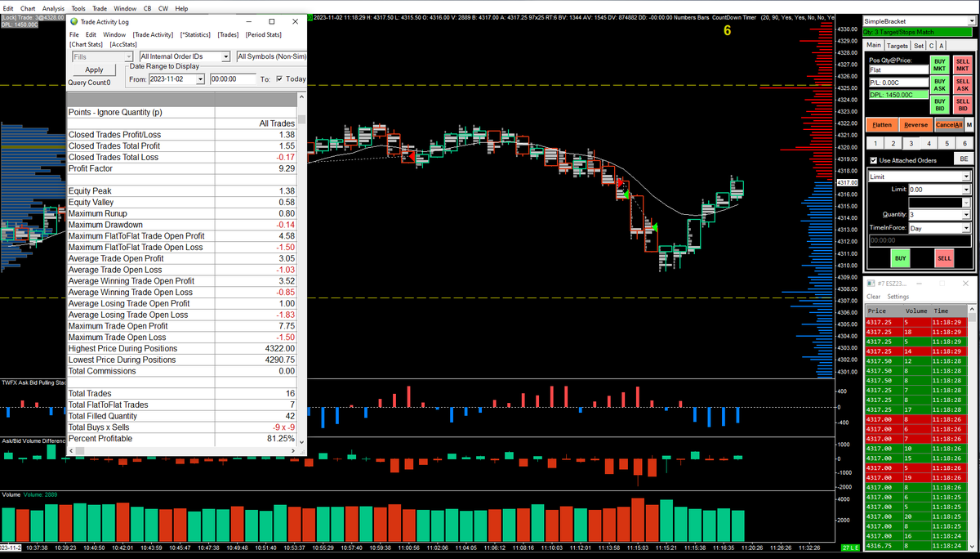Switch to the [Chart Stats] view
Image resolution: width=980 pixels, height=559 pixels.
click(x=87, y=44)
